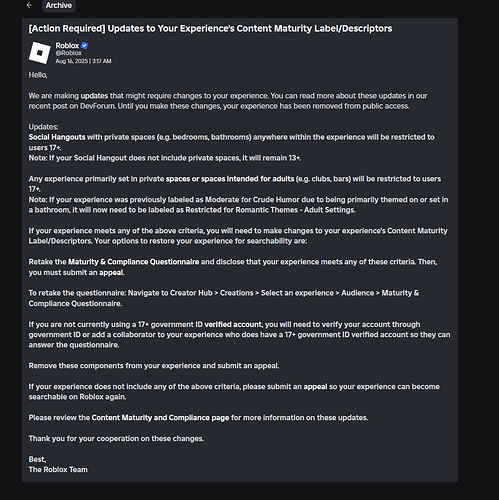Click the blue verified badge icon
The height and width of the screenshot is (500, 499).
[85, 46]
